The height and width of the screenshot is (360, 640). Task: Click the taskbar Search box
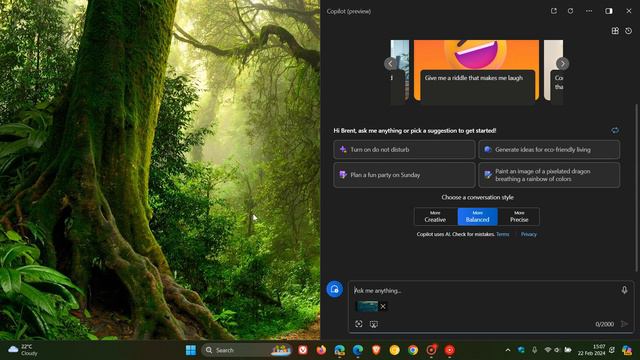(247, 350)
